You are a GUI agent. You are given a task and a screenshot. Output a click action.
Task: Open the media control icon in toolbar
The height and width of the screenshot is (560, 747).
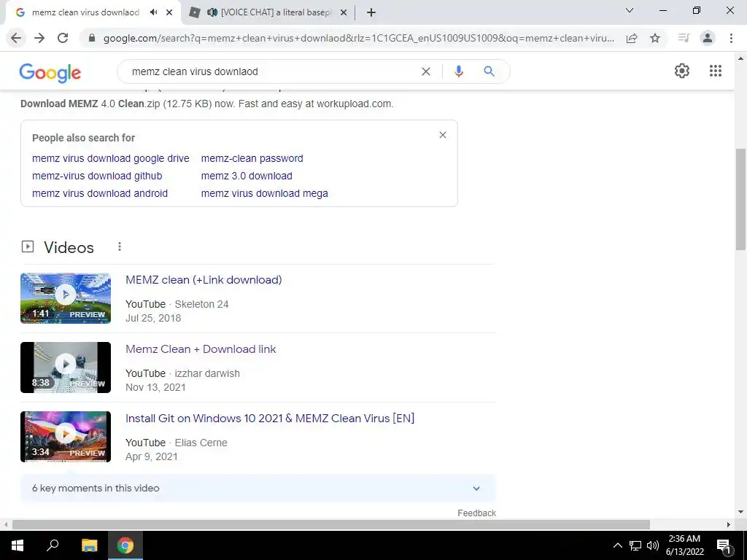coord(684,38)
